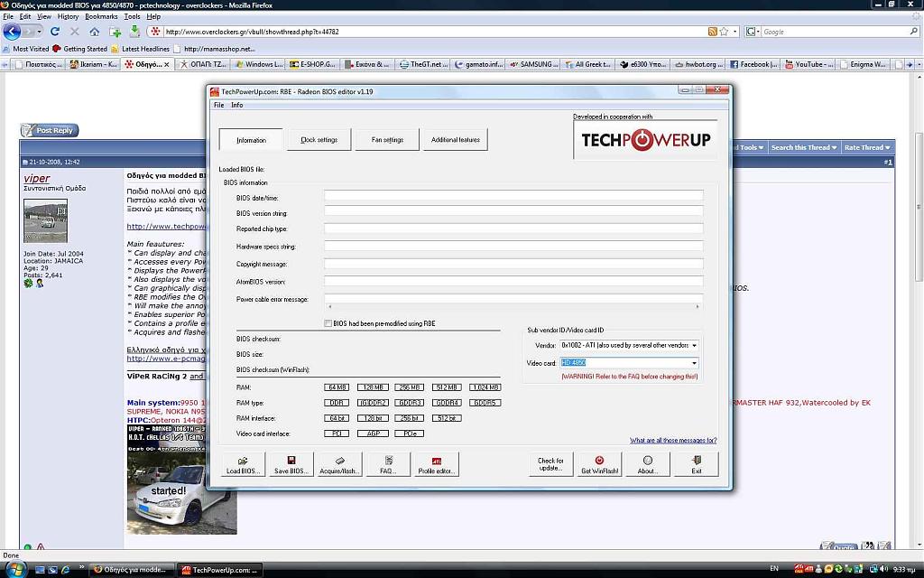Image resolution: width=924 pixels, height=578 pixels.
Task: Open the File menu in RBE
Action: pos(218,105)
